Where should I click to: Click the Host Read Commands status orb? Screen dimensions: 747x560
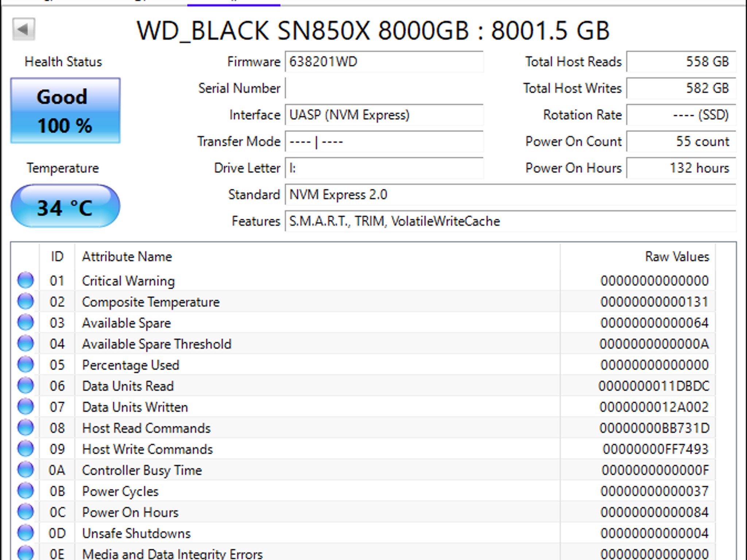[x=26, y=428]
